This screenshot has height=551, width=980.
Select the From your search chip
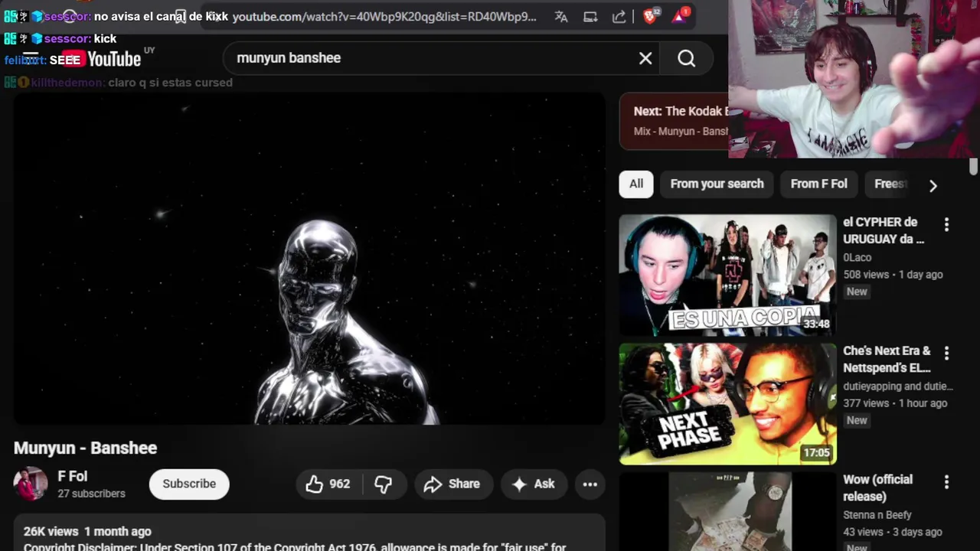(717, 184)
